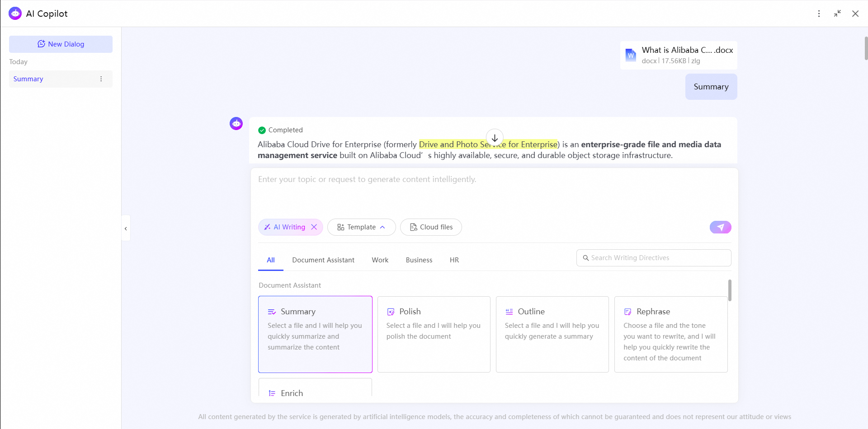Open the more options kebab menu in title bar
868x429 pixels.
pyautogui.click(x=819, y=14)
